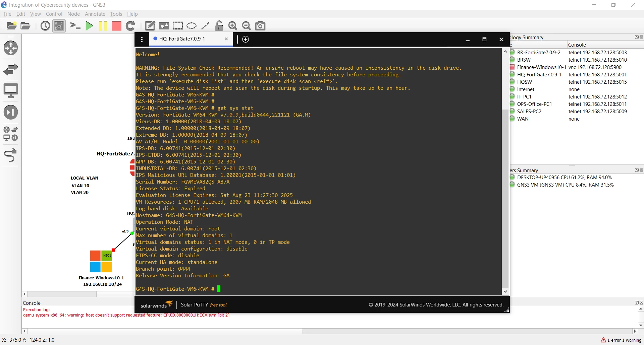This screenshot has height=345, width=644.
Task: Select SALES-PC2 in topology summary
Action: [x=529, y=112]
